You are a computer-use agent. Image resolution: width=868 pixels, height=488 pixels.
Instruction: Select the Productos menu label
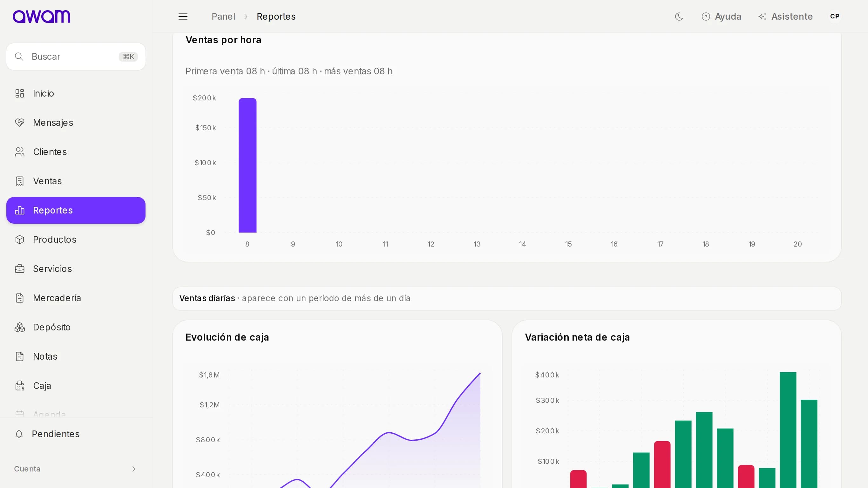click(55, 240)
